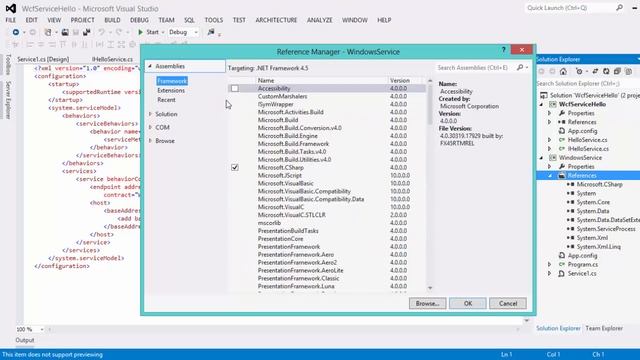Click the Navigate Forward toolbar icon
The image size is (640, 360).
click(x=32, y=32)
